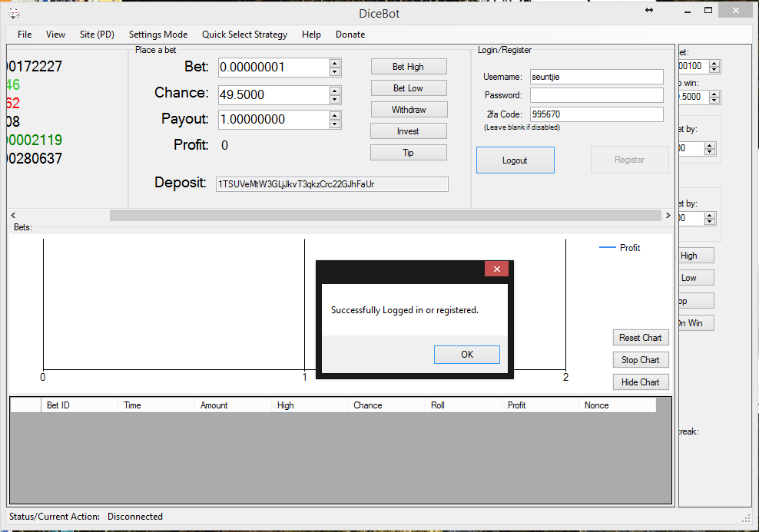Image resolution: width=759 pixels, height=532 pixels.
Task: Click the Chance input field
Action: pos(274,94)
